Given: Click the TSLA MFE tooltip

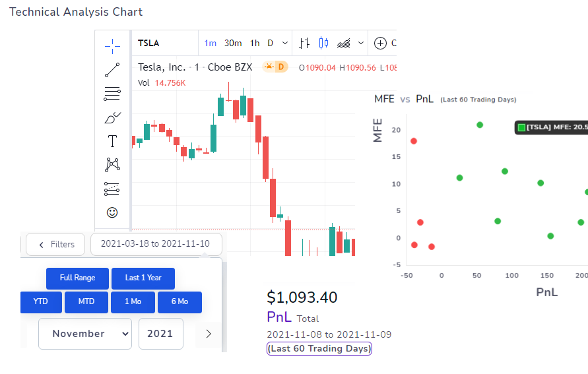Looking at the screenshot, I should 551,127.
